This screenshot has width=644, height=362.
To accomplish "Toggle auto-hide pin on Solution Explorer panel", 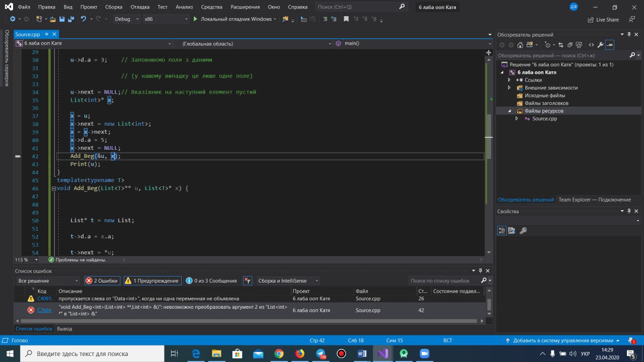I will click(629, 35).
